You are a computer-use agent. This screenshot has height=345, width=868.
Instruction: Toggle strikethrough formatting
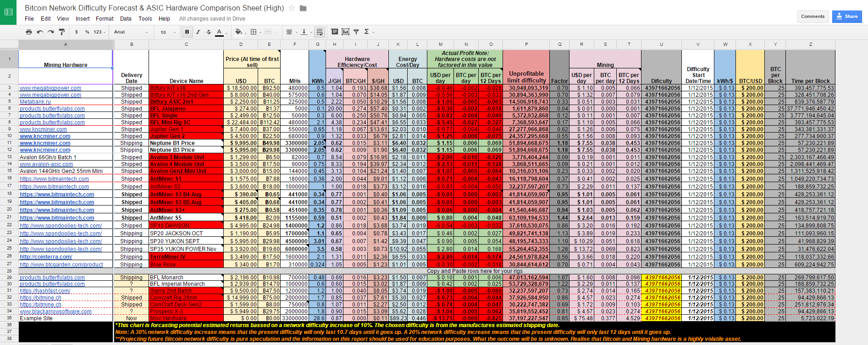(209, 32)
